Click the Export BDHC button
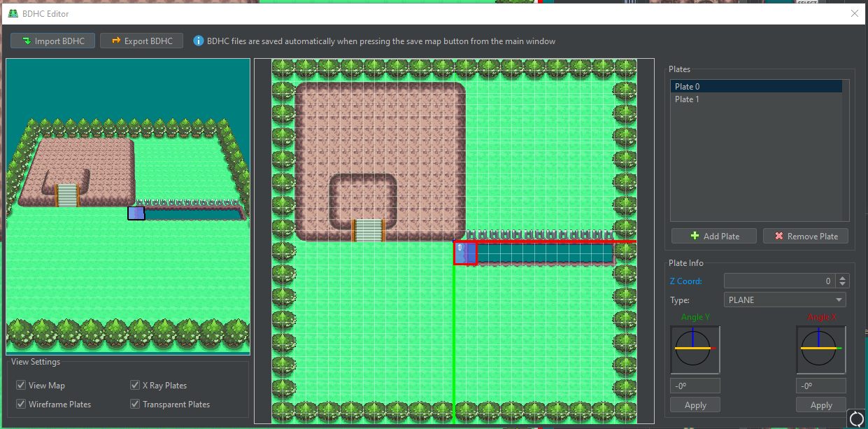The width and height of the screenshot is (868, 429). (141, 41)
